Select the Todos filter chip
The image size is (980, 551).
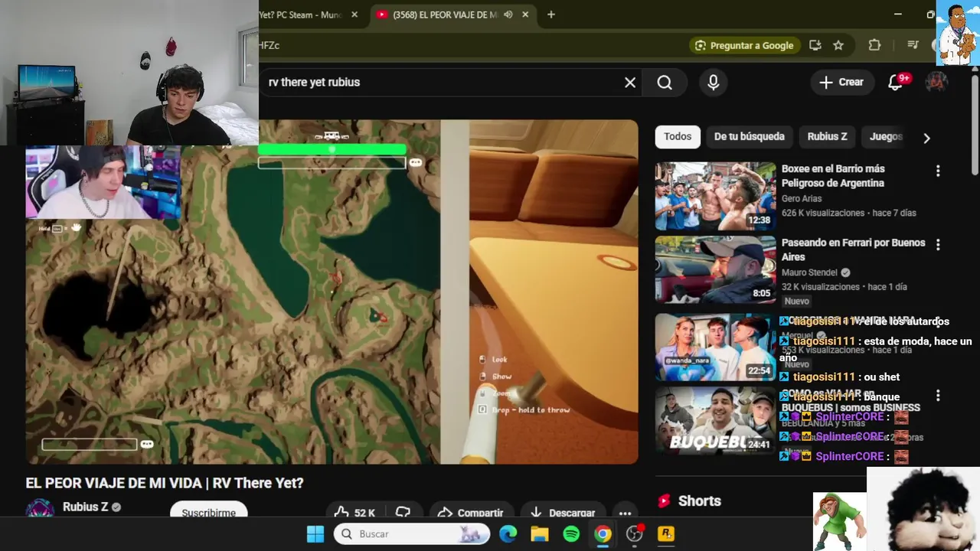click(678, 137)
